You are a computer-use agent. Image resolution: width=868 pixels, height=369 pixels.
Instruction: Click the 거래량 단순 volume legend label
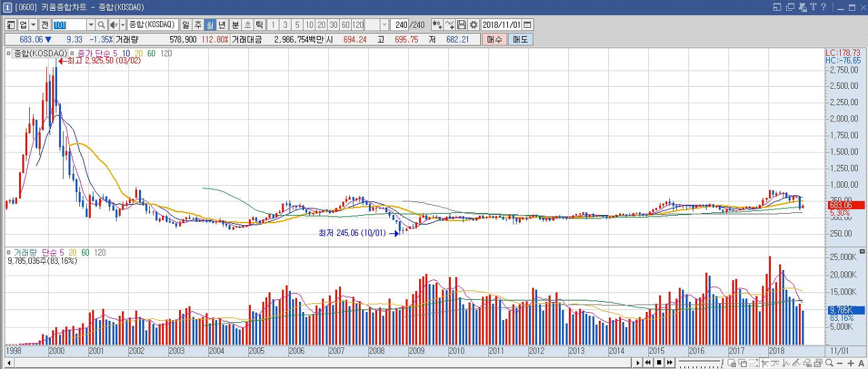pyautogui.click(x=37, y=252)
